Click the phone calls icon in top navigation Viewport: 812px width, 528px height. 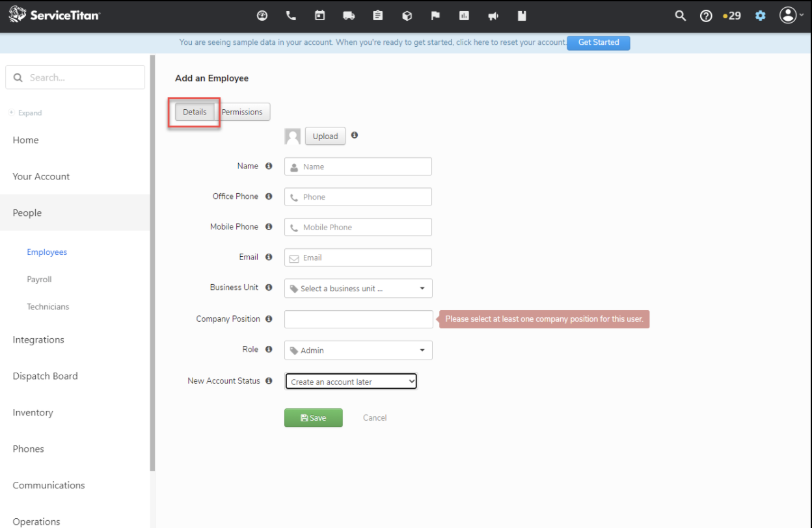291,16
